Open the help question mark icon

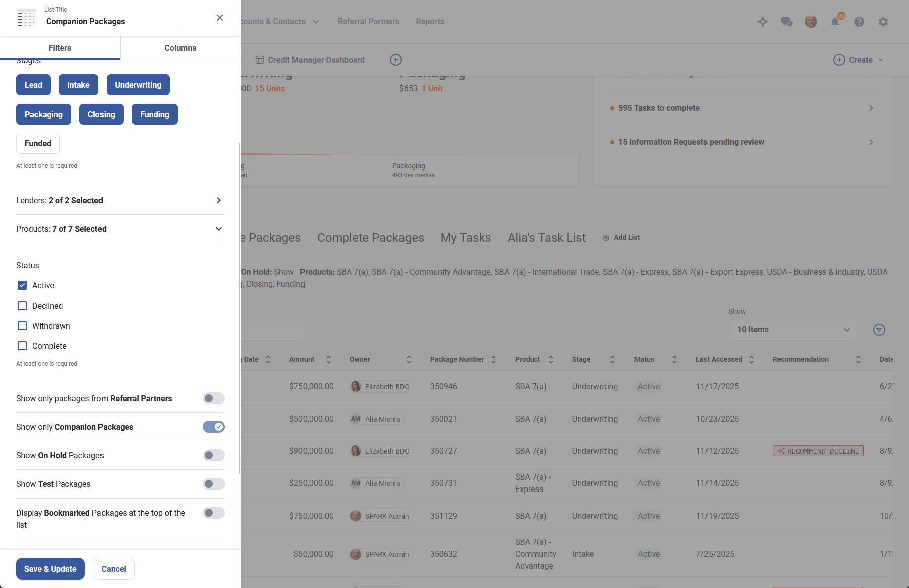(x=859, y=22)
